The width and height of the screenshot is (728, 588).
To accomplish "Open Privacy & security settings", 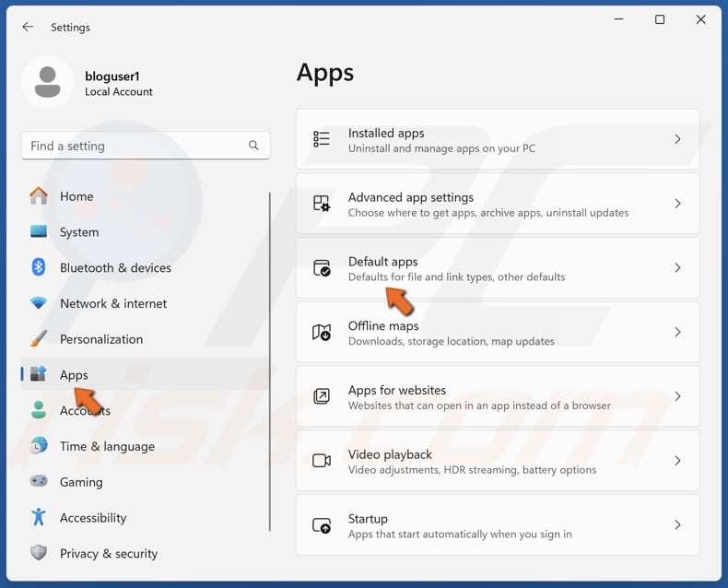I will (145, 553).
